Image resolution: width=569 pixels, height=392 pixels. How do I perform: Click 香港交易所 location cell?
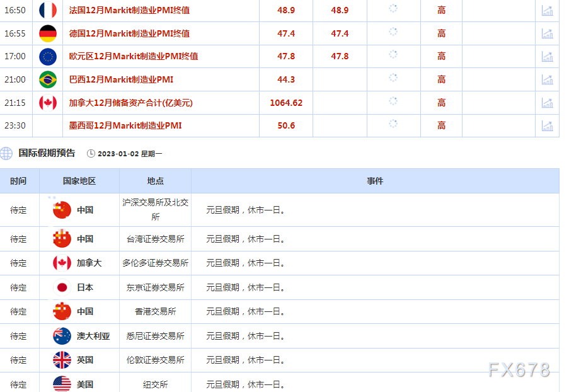pyautogui.click(x=155, y=311)
